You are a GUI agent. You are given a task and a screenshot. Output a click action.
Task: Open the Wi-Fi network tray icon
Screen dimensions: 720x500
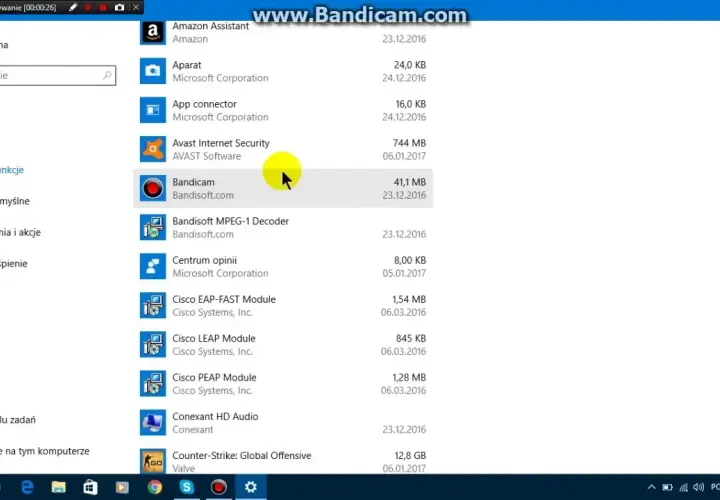(684, 487)
